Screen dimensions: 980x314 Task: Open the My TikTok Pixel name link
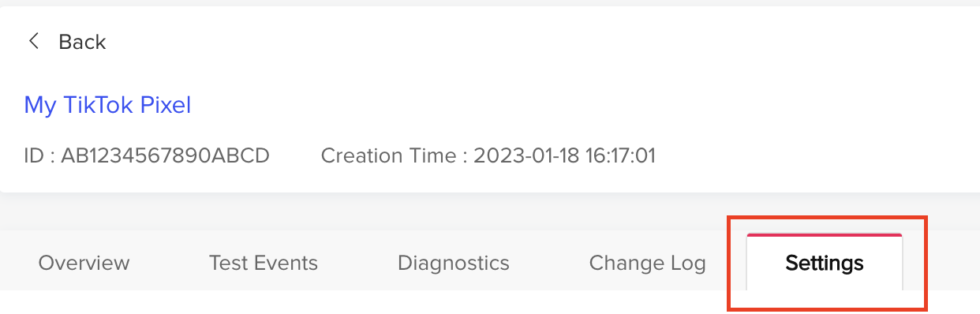click(x=107, y=104)
